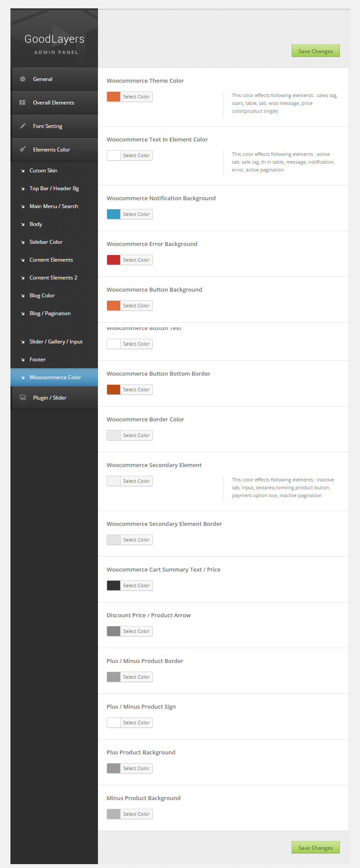Open the Font Setting menu
The height and width of the screenshot is (868, 360).
[54, 126]
